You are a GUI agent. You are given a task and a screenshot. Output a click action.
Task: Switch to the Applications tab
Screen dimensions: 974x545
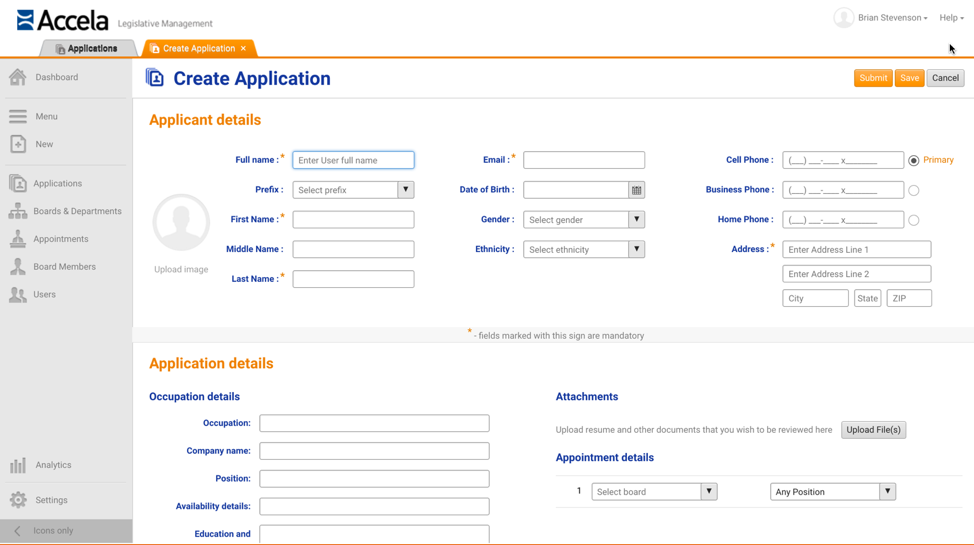point(88,48)
